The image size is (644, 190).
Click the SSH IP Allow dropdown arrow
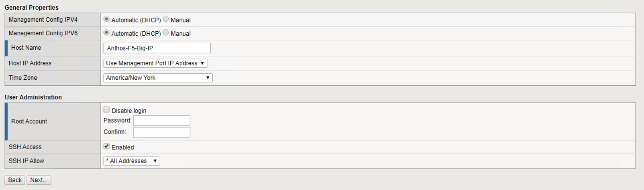pos(155,161)
